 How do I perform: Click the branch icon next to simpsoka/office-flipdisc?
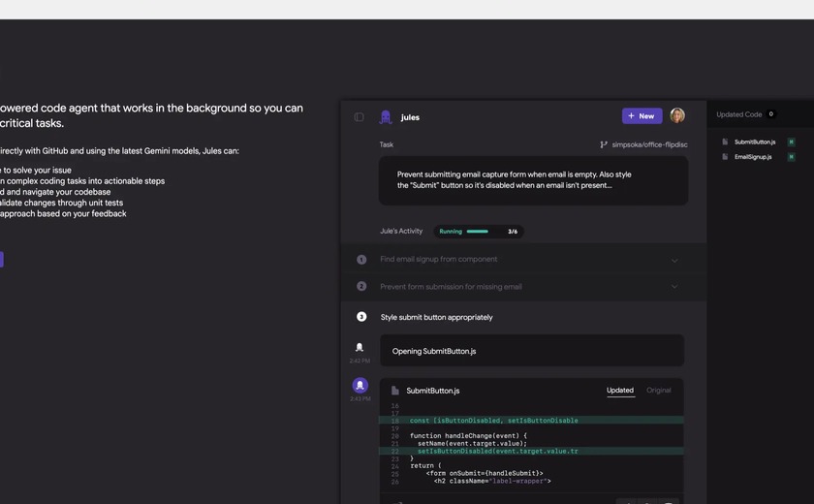604,144
